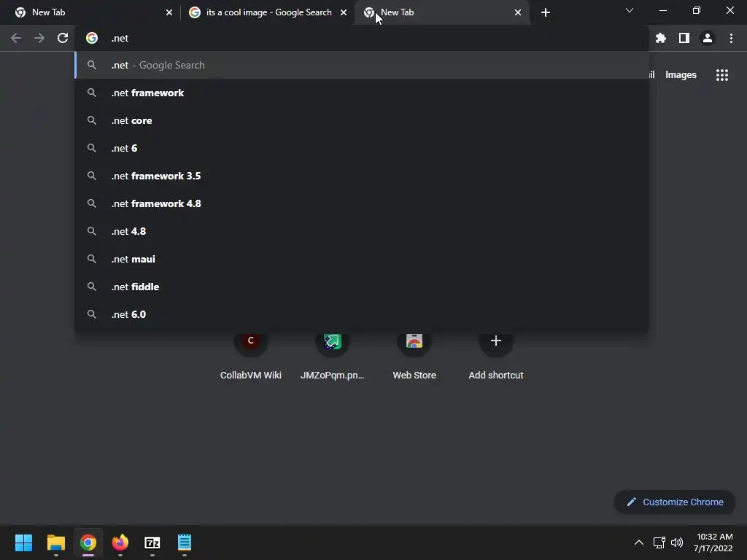
Task: Go back using the back arrow
Action: pyautogui.click(x=16, y=38)
